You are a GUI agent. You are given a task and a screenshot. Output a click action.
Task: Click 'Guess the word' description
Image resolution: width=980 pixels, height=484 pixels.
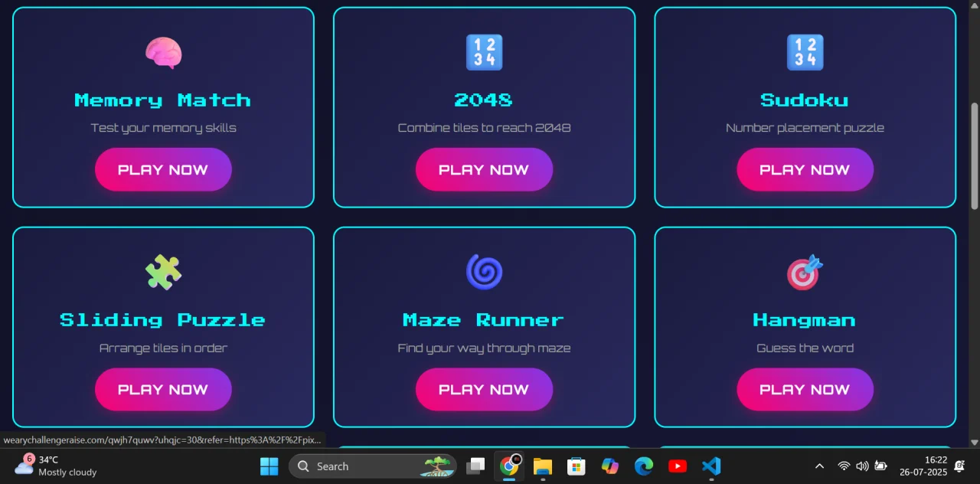pyautogui.click(x=805, y=348)
